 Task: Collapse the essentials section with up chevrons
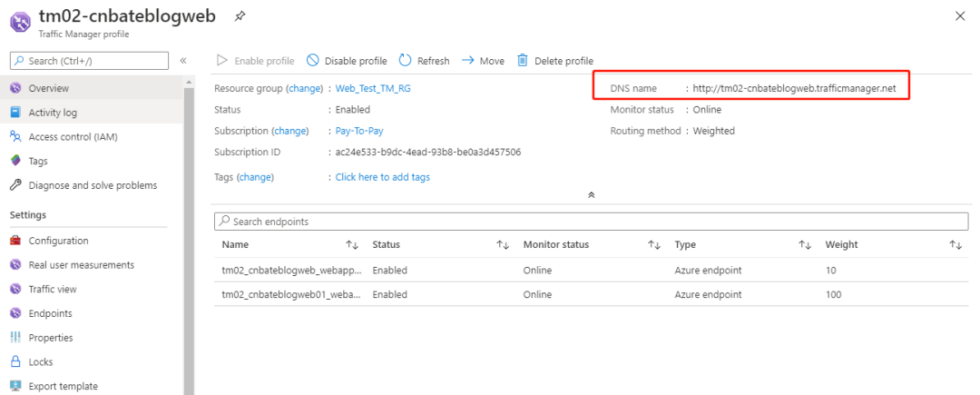[592, 194]
